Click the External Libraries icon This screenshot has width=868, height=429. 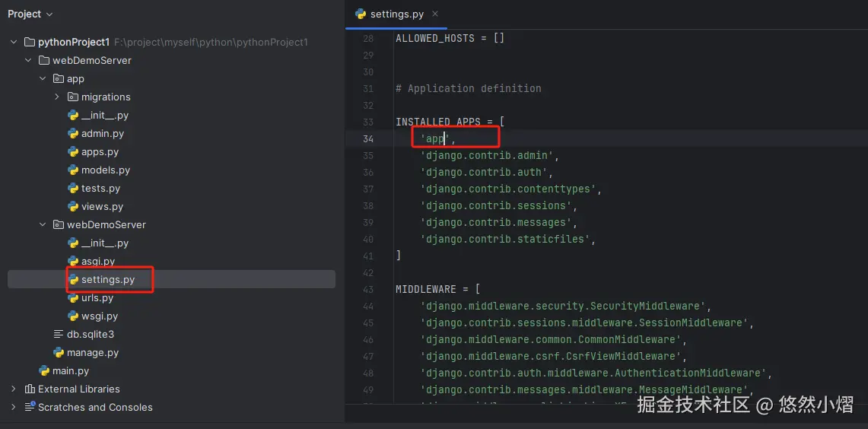[30, 389]
